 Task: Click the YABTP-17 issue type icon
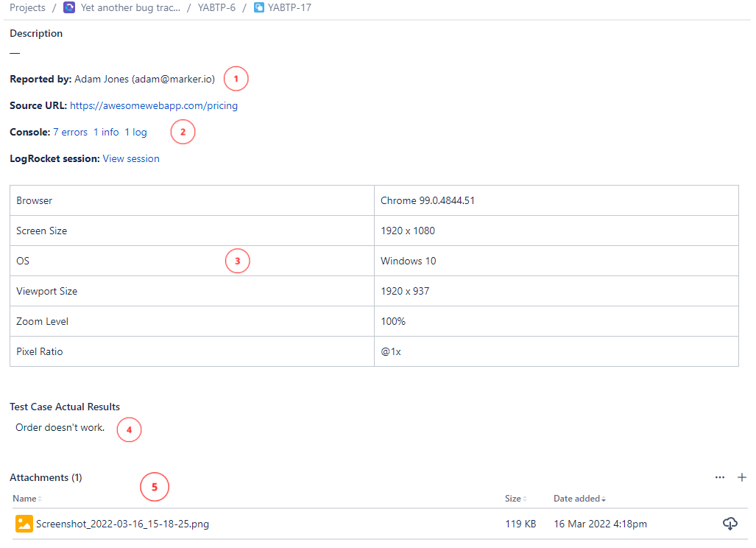click(x=258, y=7)
